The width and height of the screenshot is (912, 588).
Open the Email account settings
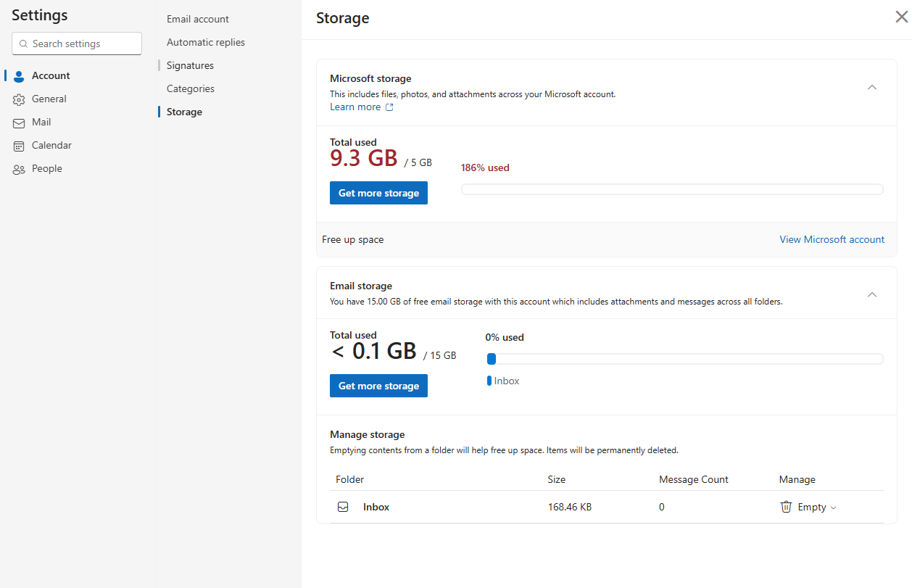click(198, 19)
